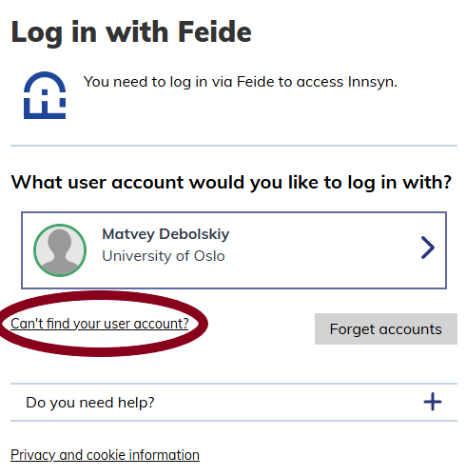The width and height of the screenshot is (466, 476).
Task: Click the Forget accounts button
Action: pyautogui.click(x=386, y=328)
